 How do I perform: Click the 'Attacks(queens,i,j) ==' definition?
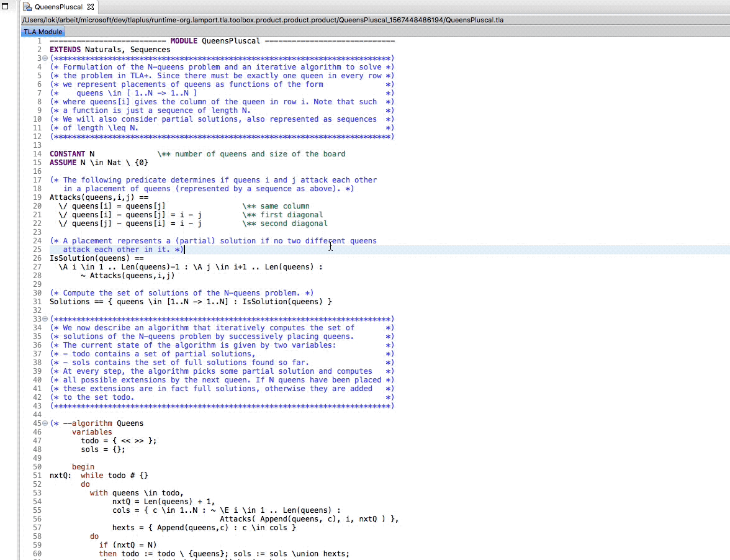pyautogui.click(x=99, y=197)
